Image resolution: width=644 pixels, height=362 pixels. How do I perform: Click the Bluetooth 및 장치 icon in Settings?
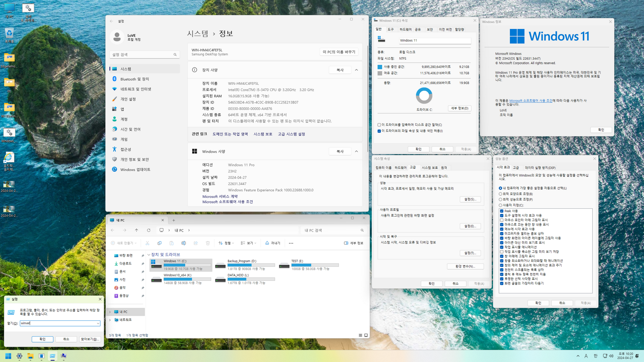(115, 79)
